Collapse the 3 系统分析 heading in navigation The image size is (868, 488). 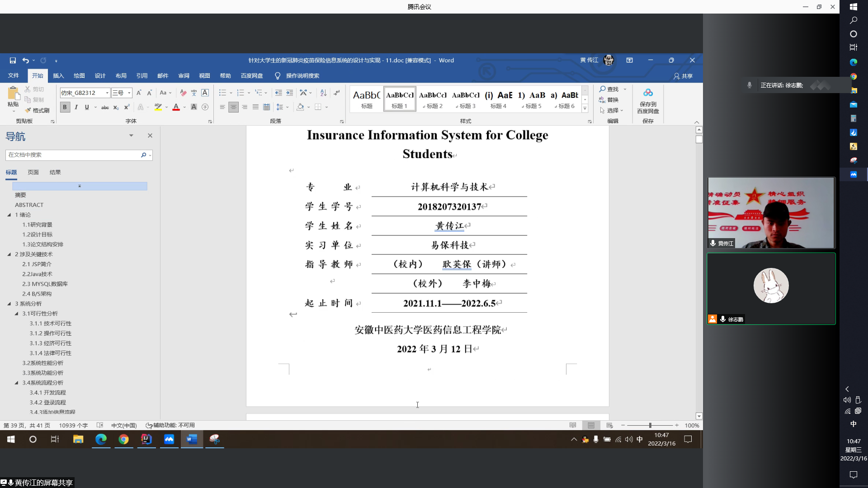(x=9, y=304)
